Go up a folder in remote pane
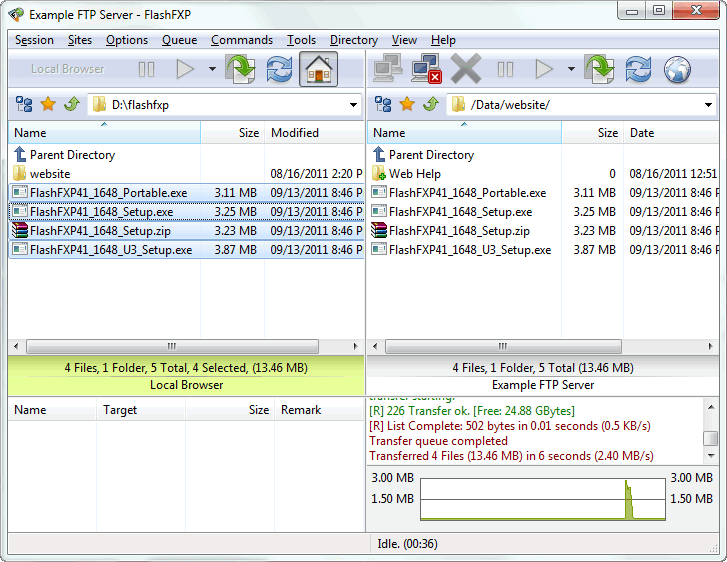The width and height of the screenshot is (727, 562). click(430, 104)
